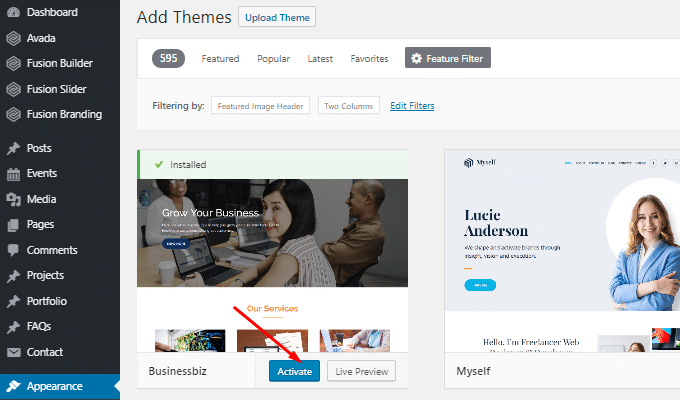Click the Portfolio pushpin icon
The image size is (680, 400).
point(13,301)
